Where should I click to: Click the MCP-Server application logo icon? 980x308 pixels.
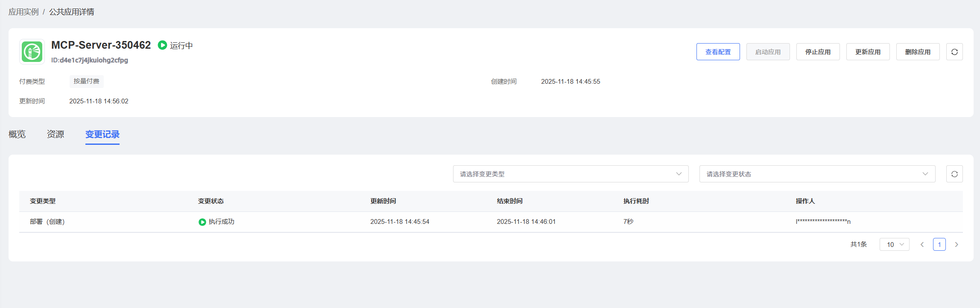(32, 52)
